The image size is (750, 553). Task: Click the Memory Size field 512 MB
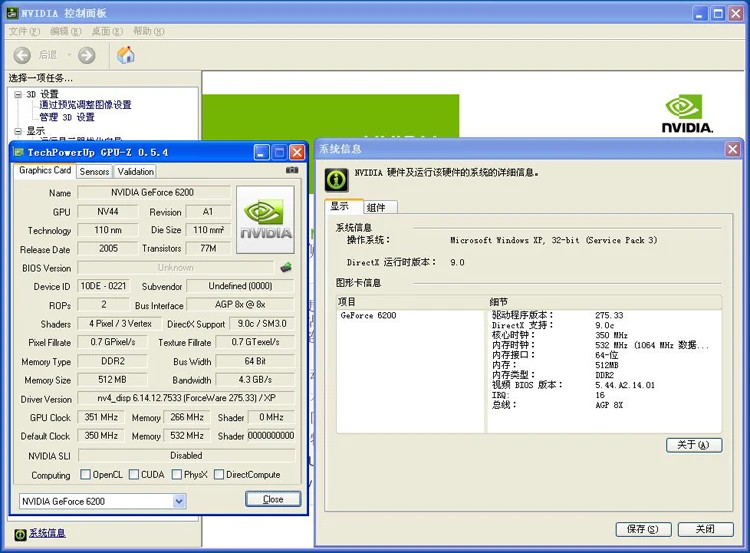coord(113,379)
